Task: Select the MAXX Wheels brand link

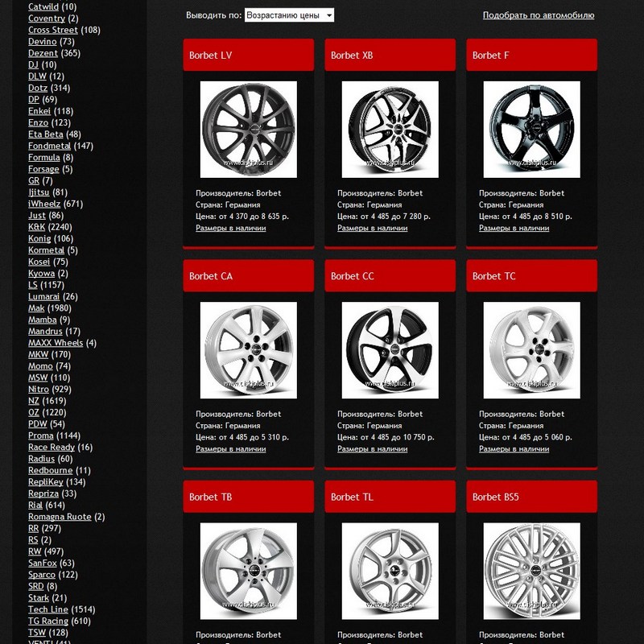Action: 56,343
